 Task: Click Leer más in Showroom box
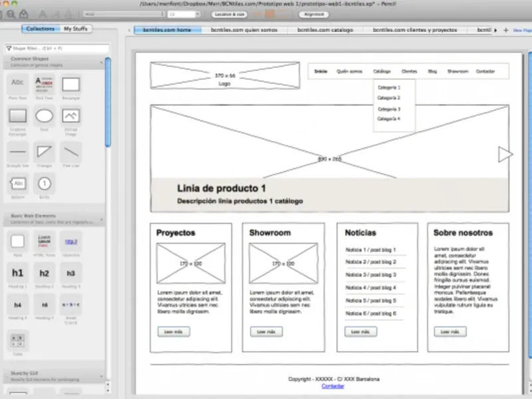267,331
